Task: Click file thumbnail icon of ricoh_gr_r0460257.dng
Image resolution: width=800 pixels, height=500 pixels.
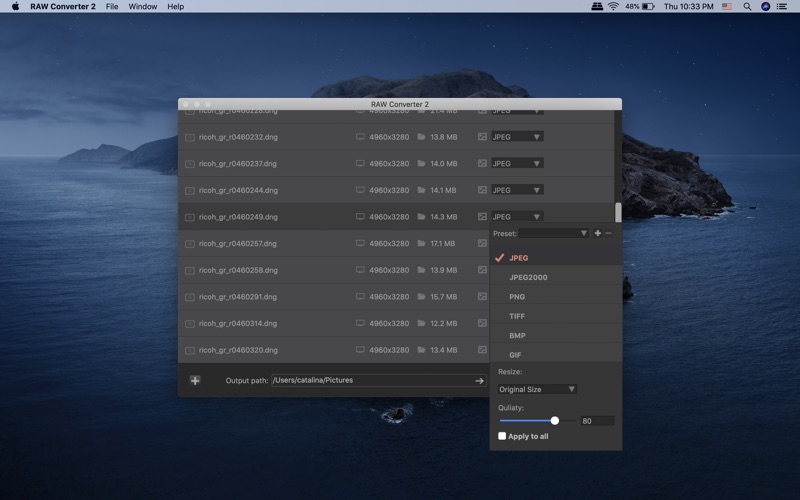Action: tap(190, 244)
